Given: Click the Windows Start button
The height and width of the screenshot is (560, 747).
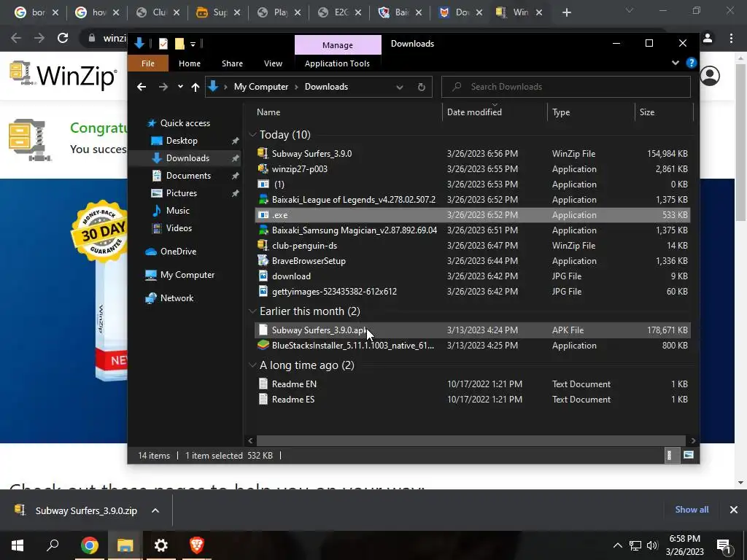Looking at the screenshot, I should pyautogui.click(x=18, y=545).
